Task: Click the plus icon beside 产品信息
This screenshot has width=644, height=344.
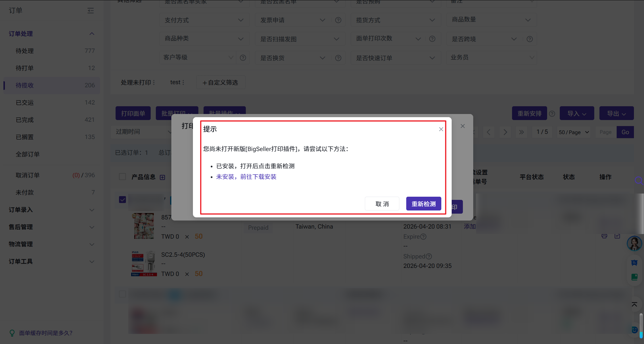Action: [x=162, y=177]
